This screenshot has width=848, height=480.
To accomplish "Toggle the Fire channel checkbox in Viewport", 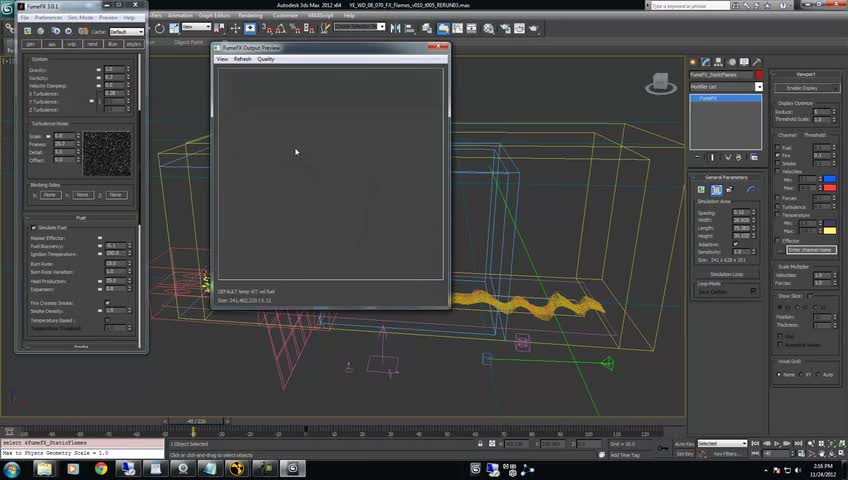I will point(778,155).
